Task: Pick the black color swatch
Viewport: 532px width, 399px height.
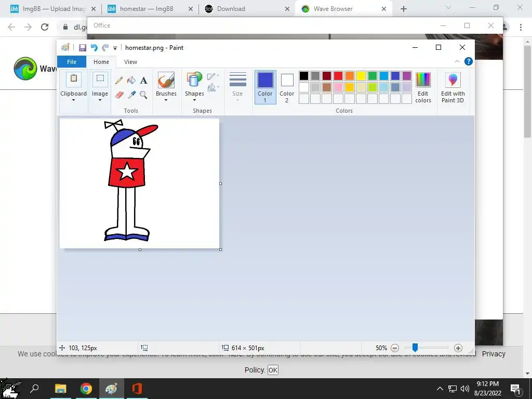Action: coord(304,76)
